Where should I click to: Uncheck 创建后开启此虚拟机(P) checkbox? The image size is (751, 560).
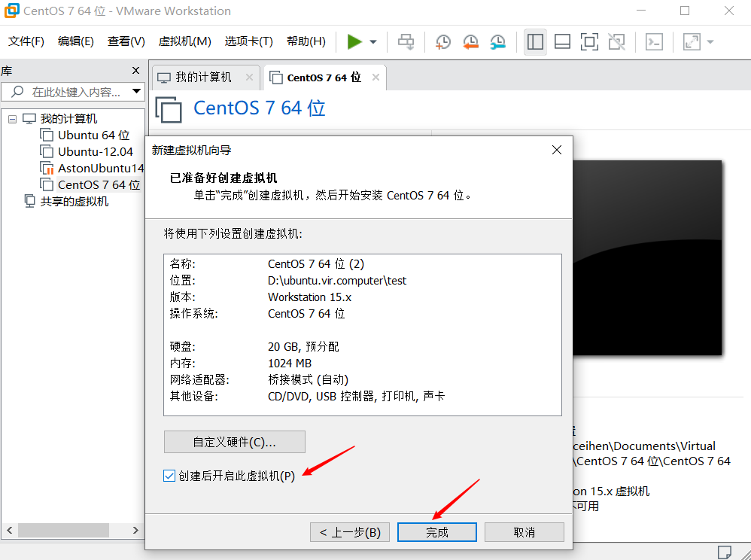169,476
